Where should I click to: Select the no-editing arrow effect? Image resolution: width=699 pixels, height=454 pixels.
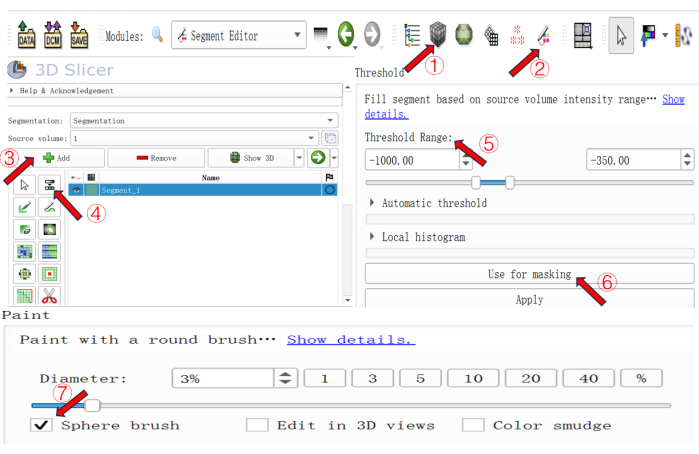coord(25,185)
